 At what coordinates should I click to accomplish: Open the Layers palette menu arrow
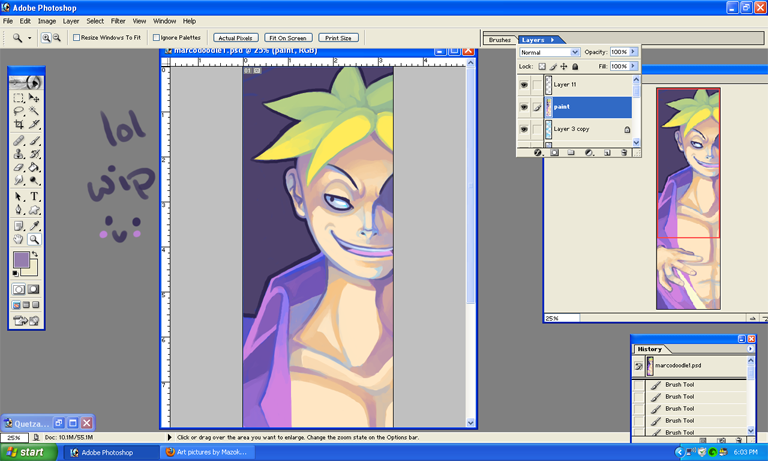[x=552, y=40]
